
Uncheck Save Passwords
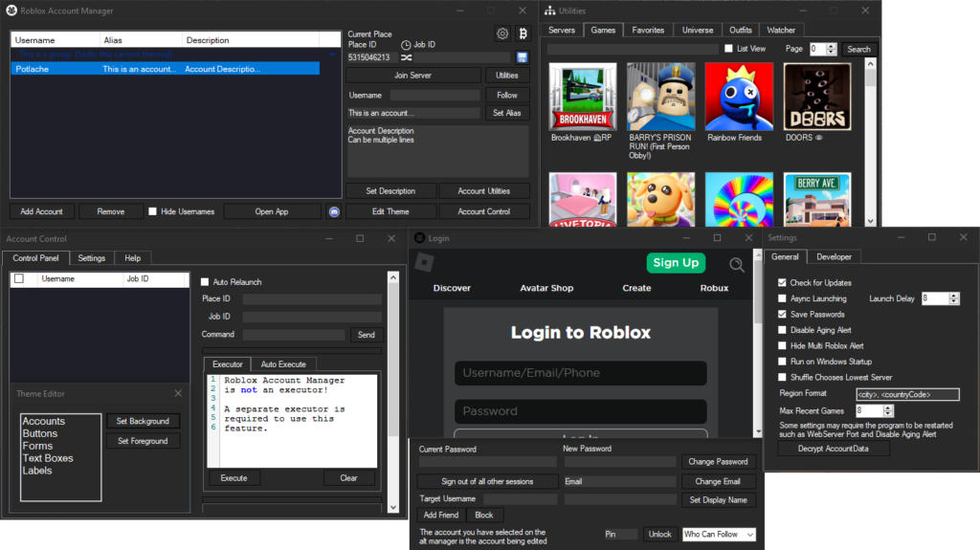pyautogui.click(x=782, y=314)
